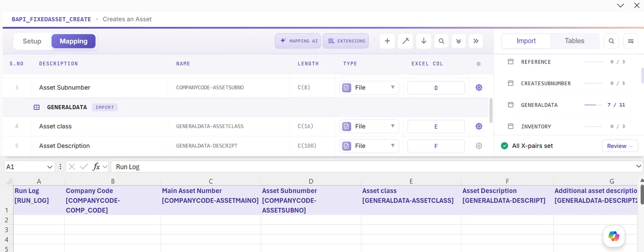Click the search icon beside Tables tab
This screenshot has width=644, height=252.
pos(611,41)
